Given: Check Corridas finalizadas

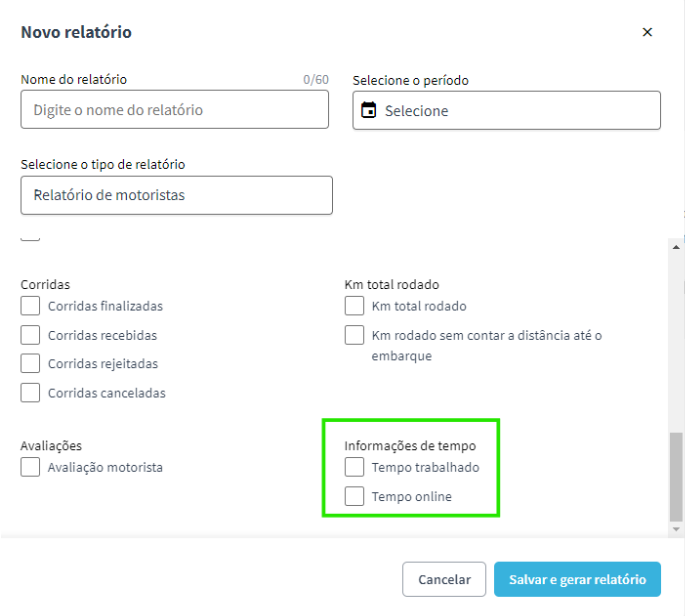Looking at the screenshot, I should (x=30, y=306).
